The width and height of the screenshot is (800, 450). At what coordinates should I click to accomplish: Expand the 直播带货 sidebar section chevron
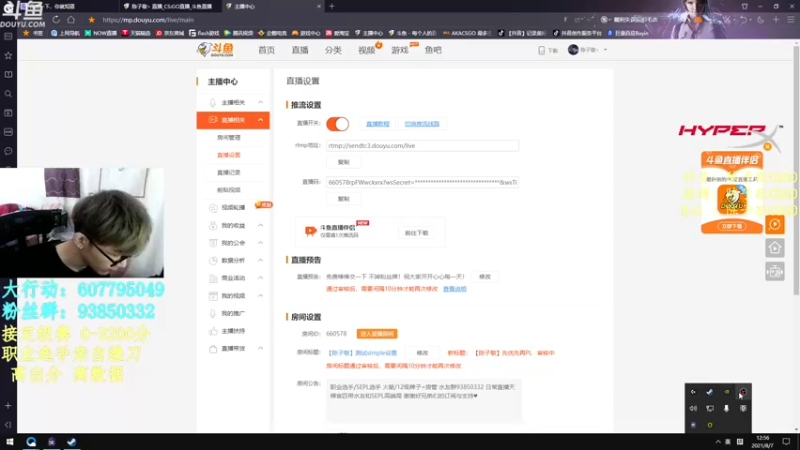[x=261, y=348]
